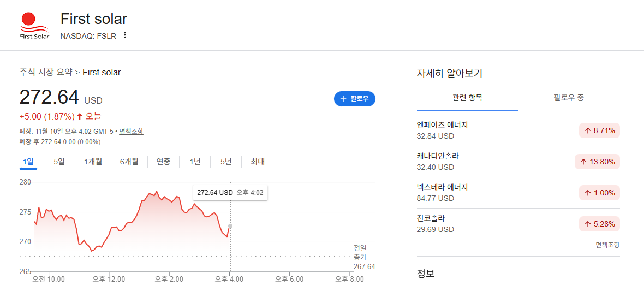This screenshot has height=285, width=644.
Task: Switch chart to the 5일 range
Action: coord(59,162)
